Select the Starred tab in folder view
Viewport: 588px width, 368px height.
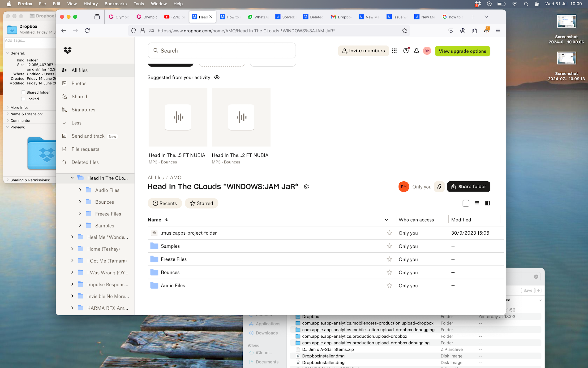(201, 203)
